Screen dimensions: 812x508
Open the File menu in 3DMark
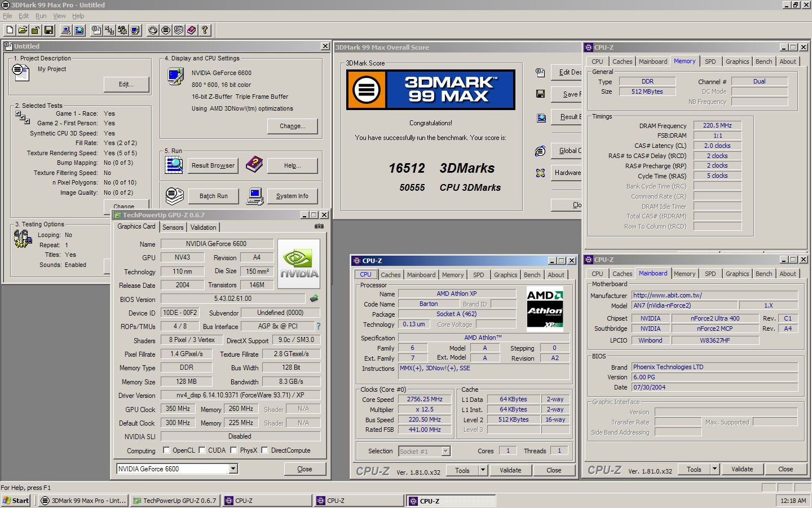[x=7, y=16]
